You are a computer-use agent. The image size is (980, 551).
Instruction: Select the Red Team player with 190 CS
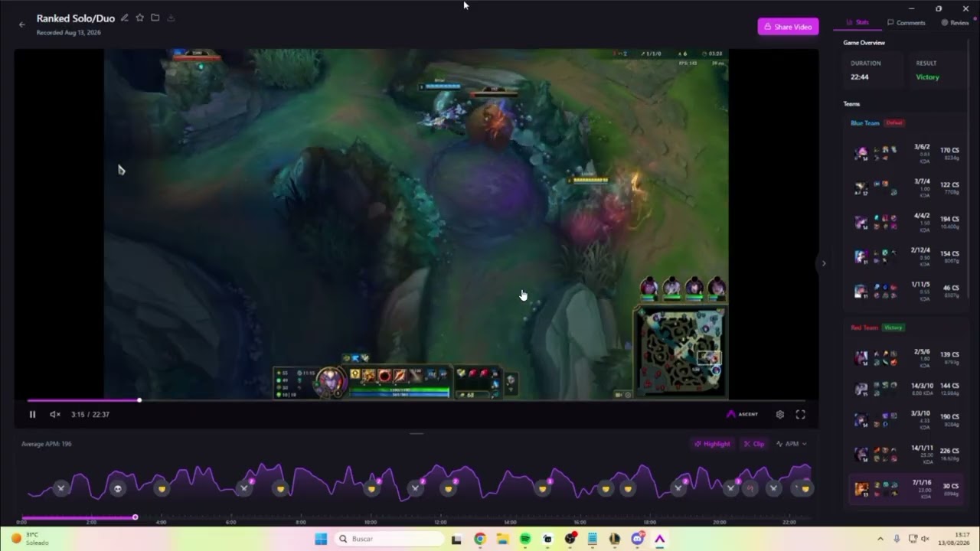[x=906, y=421]
